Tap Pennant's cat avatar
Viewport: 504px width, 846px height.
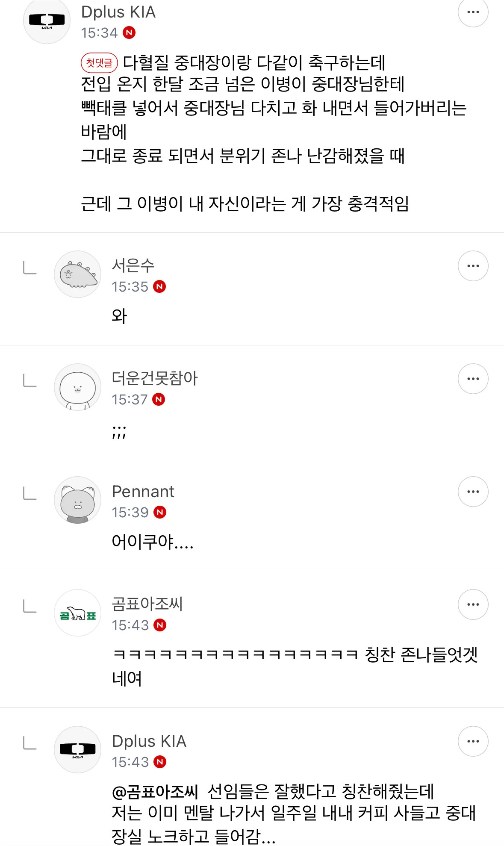click(x=77, y=500)
